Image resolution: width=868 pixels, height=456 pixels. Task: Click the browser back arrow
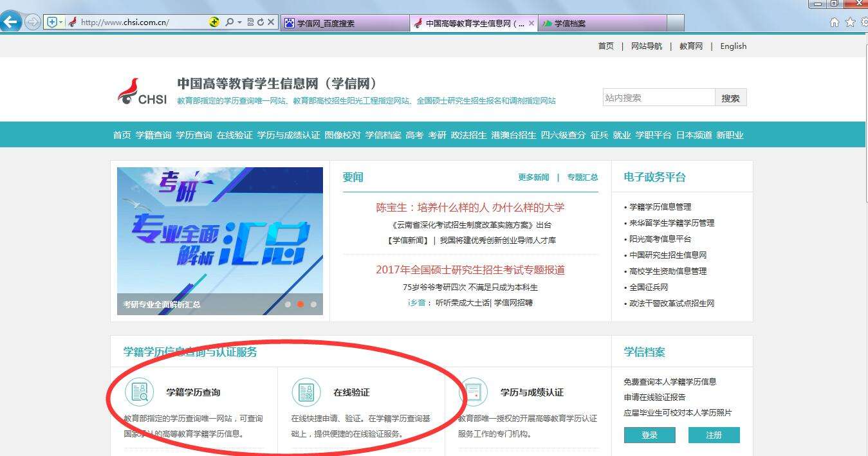point(10,22)
